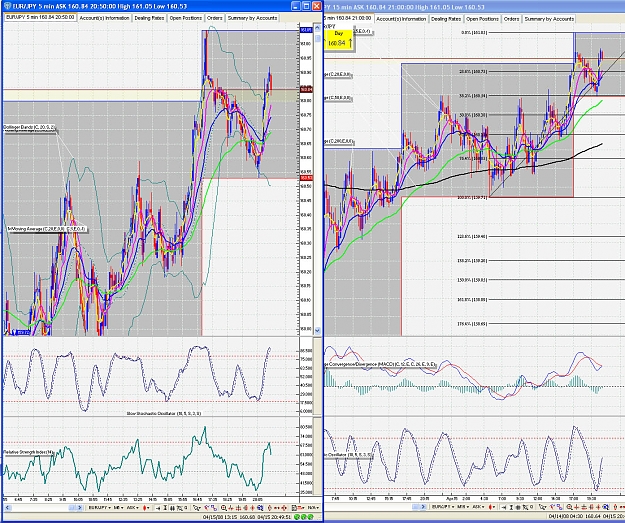Click Bollinger Bands label on 5 min chart
Image resolution: width=625 pixels, height=523 pixels.
coord(29,127)
